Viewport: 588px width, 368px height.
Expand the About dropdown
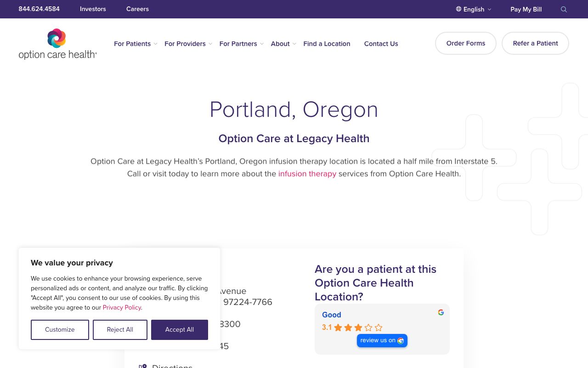pyautogui.click(x=280, y=44)
